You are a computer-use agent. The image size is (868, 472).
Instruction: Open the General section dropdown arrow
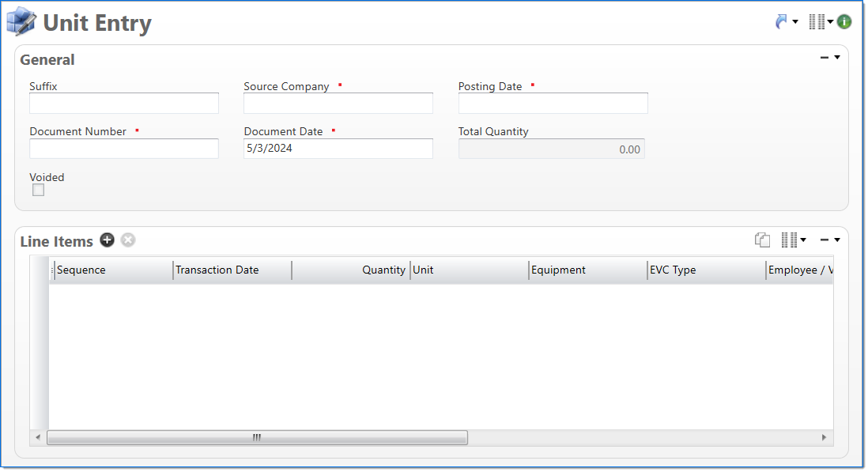pos(837,58)
